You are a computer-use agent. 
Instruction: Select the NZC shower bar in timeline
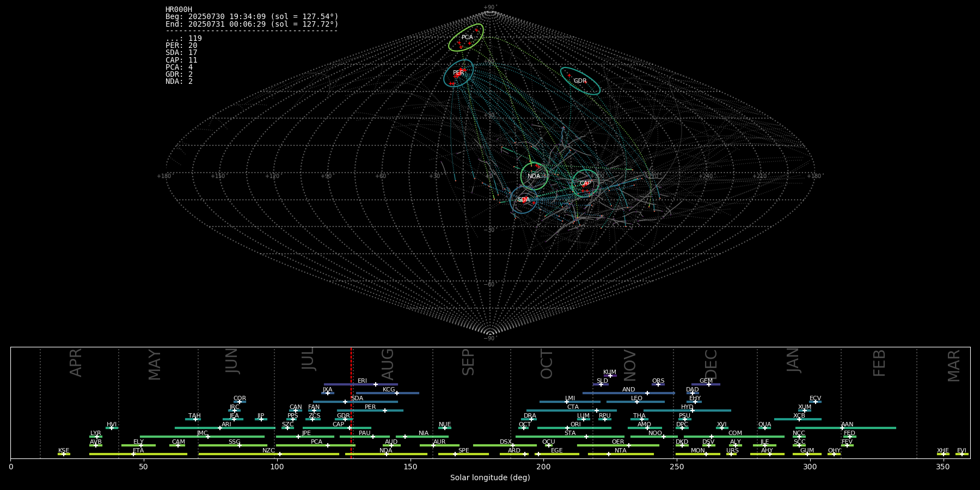269,454
